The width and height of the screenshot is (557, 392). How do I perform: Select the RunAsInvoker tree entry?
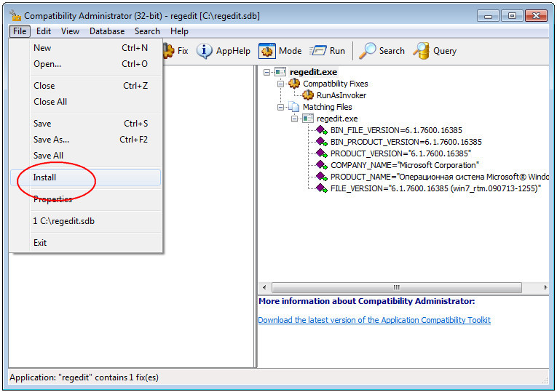click(341, 95)
